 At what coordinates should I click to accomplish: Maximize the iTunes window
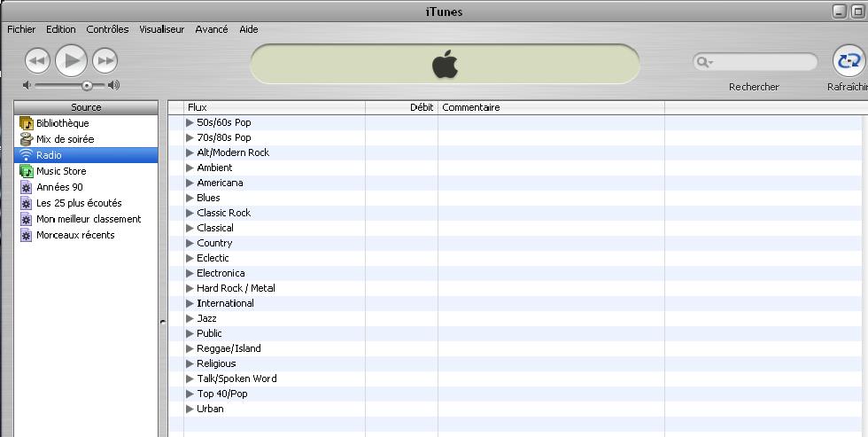pyautogui.click(x=858, y=12)
